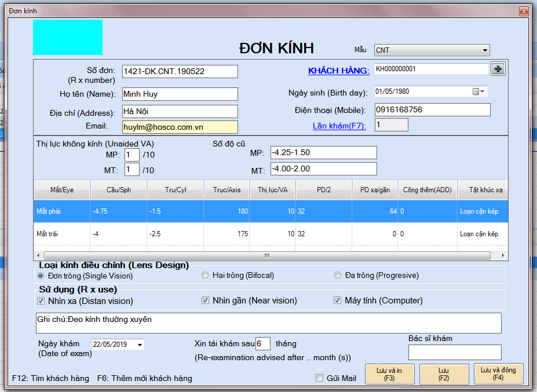The height and width of the screenshot is (392, 537).
Task: Click the Thị lực/VA column header
Action: [273, 190]
